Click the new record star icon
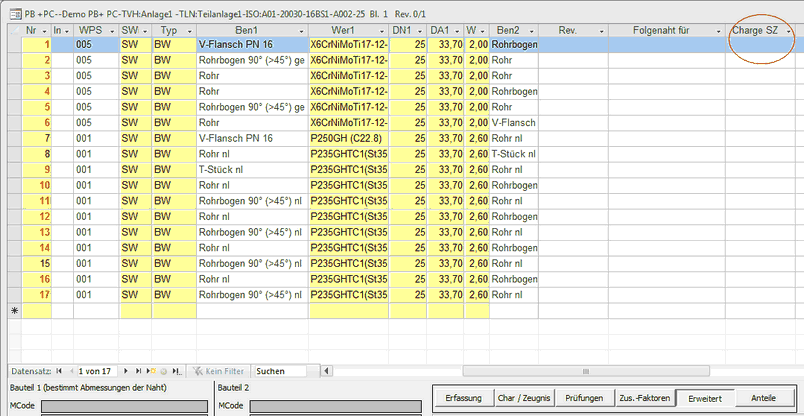Screen dimensions: 804x416 [151, 371]
